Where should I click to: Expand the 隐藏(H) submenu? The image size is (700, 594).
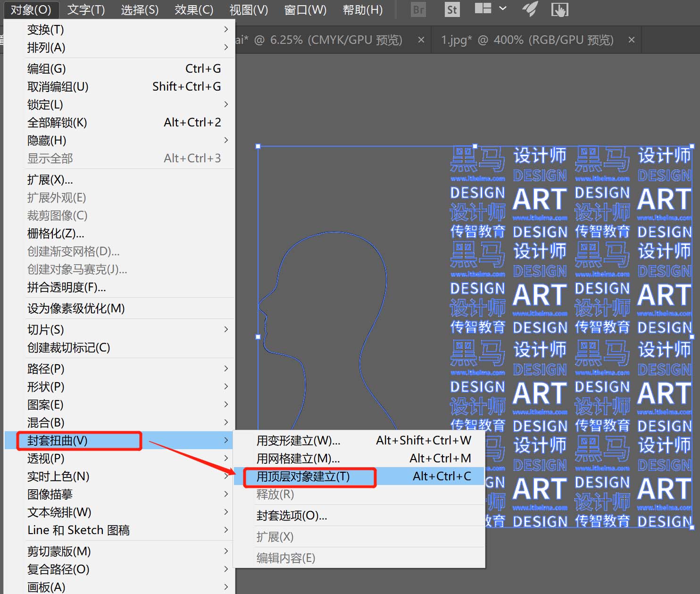point(119,140)
